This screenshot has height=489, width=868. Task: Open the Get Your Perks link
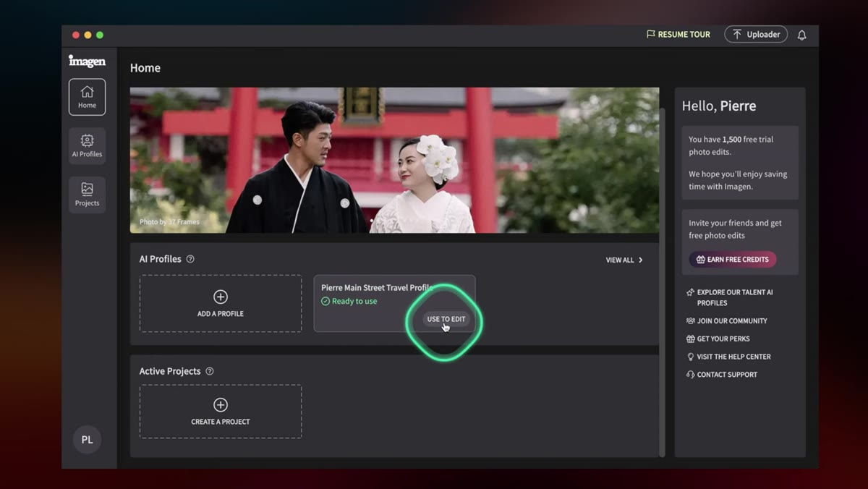(718, 339)
